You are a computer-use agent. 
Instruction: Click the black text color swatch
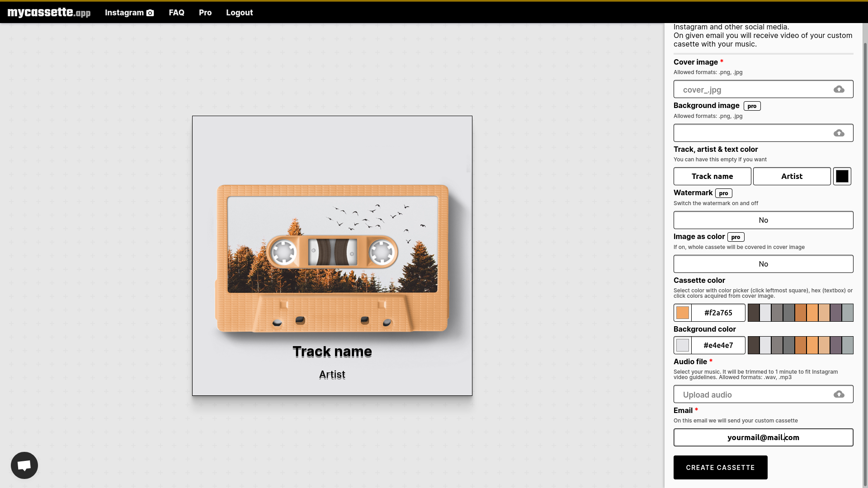pos(842,176)
